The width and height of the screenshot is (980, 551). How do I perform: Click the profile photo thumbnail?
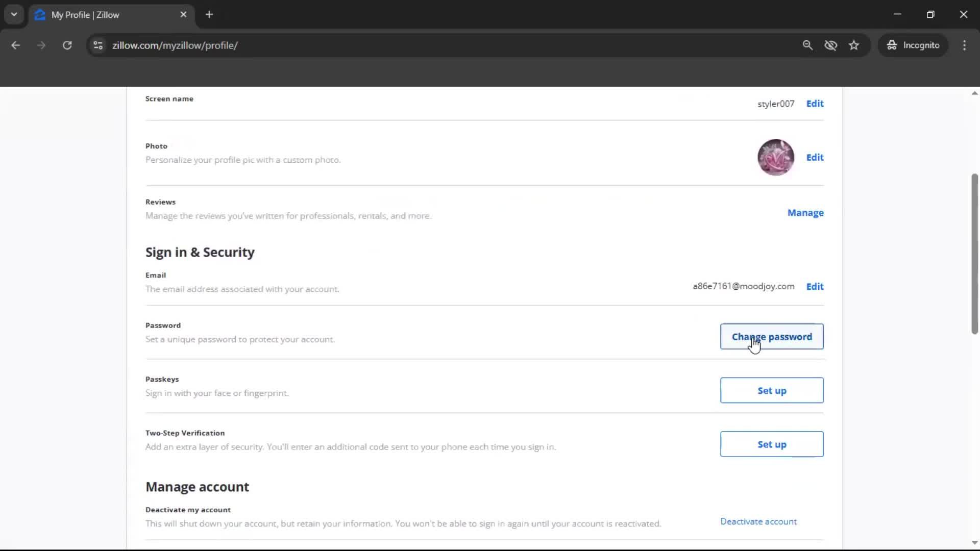coord(775,157)
